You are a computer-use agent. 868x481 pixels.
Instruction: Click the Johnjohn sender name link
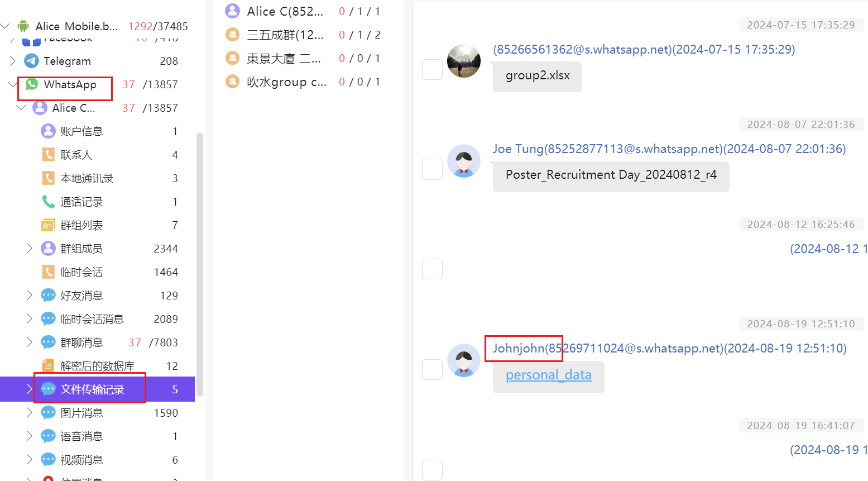[x=519, y=349]
